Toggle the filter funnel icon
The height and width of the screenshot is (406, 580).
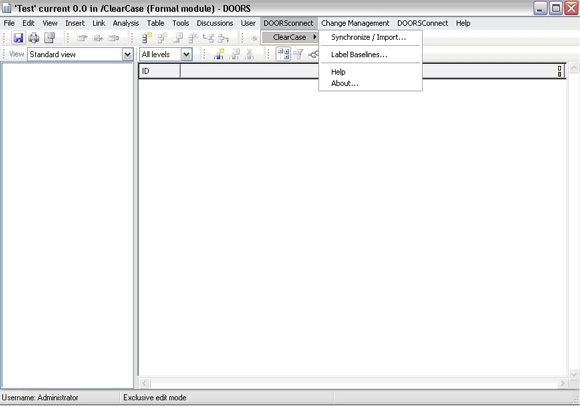coord(298,54)
